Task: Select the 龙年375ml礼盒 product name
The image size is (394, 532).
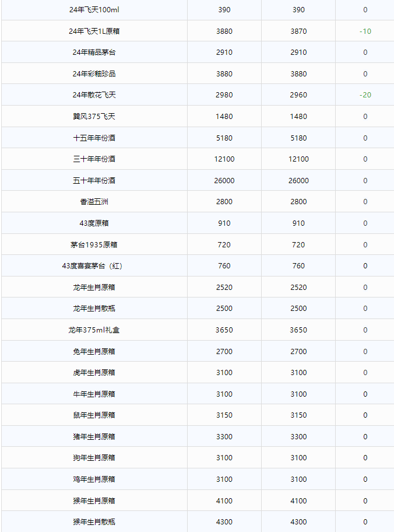Action: [94, 330]
